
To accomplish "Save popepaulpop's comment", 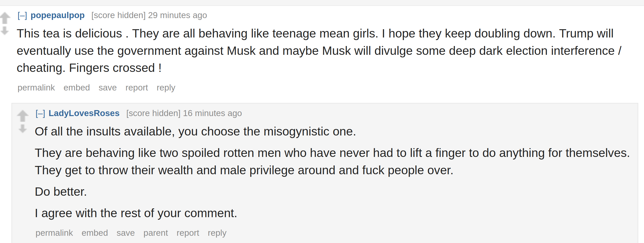I will point(108,88).
